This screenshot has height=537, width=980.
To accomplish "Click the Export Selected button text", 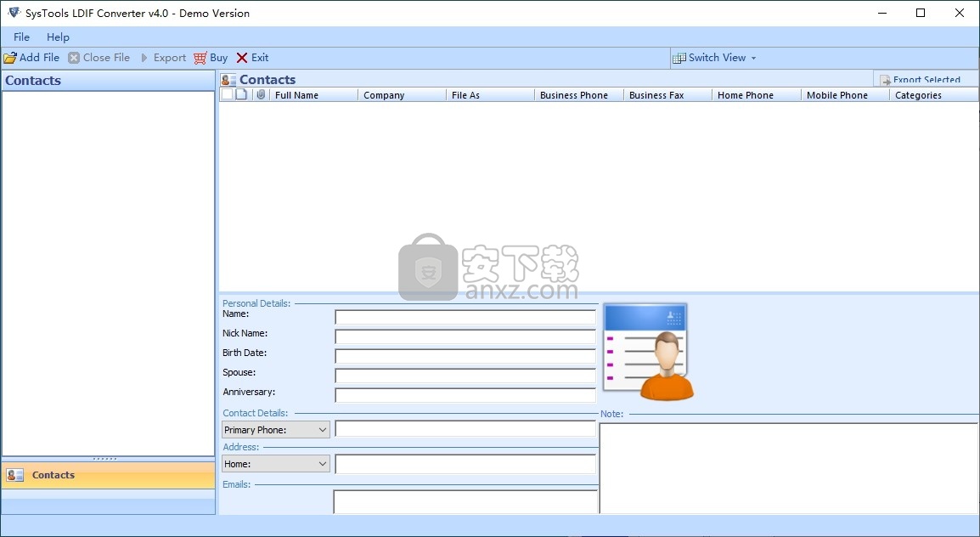I will tap(926, 80).
